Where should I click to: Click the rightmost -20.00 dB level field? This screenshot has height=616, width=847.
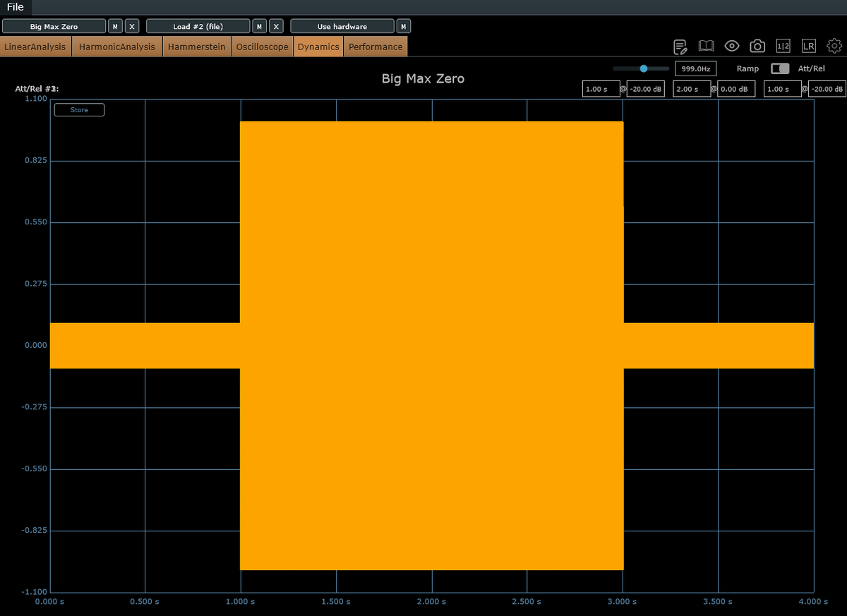(827, 89)
